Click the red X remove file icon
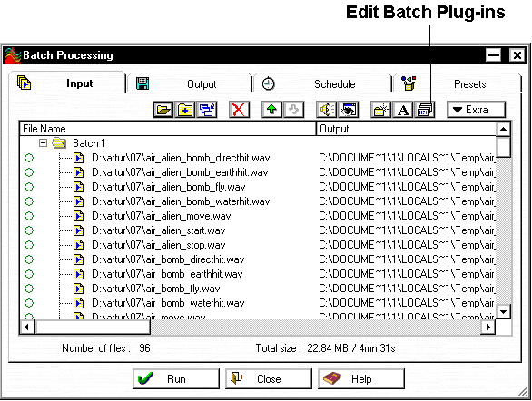The height and width of the screenshot is (401, 532). (239, 110)
